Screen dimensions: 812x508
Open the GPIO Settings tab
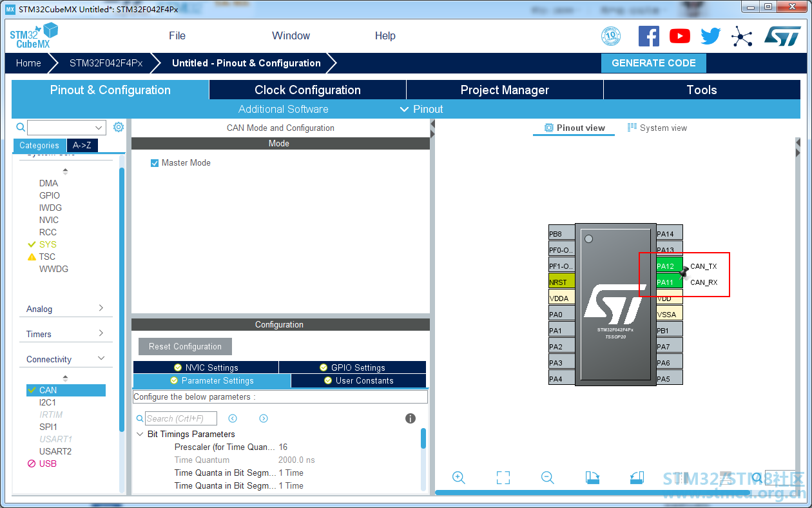[x=353, y=367]
